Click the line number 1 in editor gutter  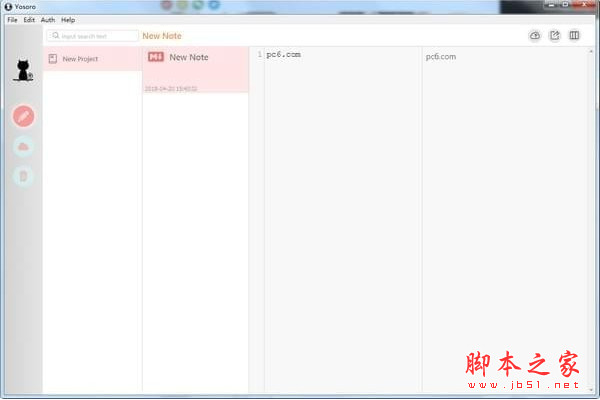[x=260, y=54]
